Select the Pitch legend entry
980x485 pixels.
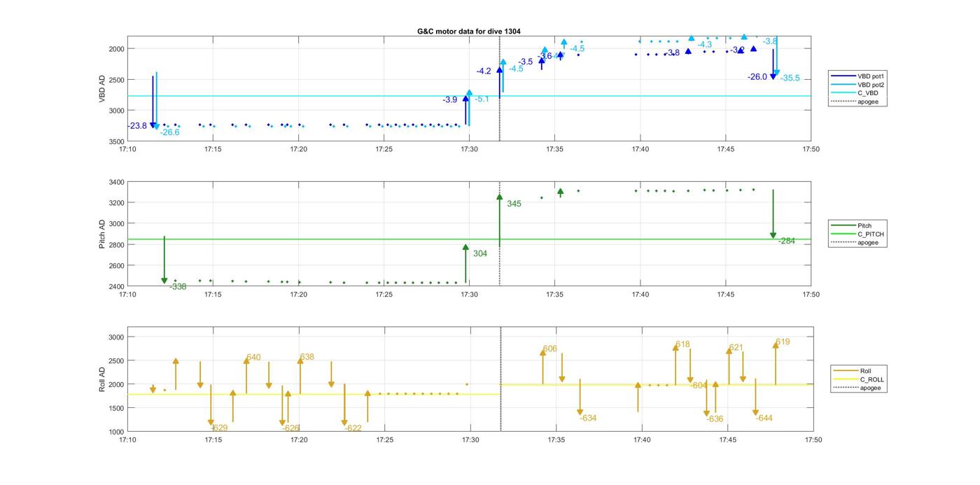866,226
